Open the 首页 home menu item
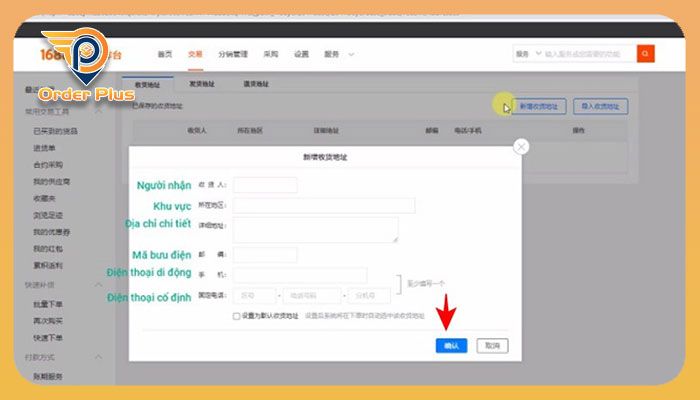This screenshot has height=400, width=700. point(165,54)
